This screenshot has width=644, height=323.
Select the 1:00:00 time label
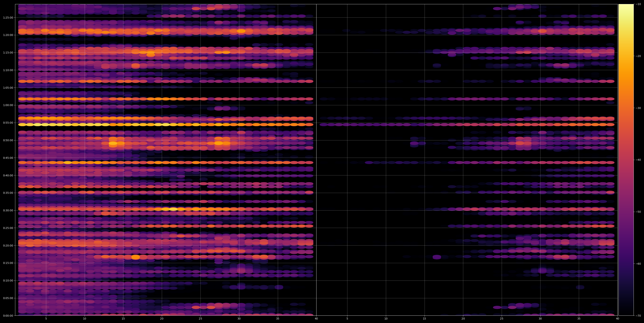pos(8,105)
